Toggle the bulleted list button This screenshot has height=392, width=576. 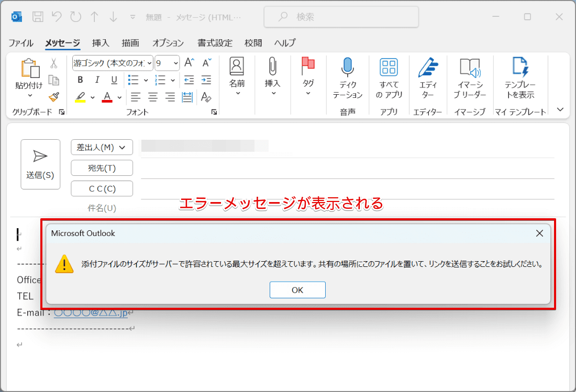pyautogui.click(x=133, y=80)
